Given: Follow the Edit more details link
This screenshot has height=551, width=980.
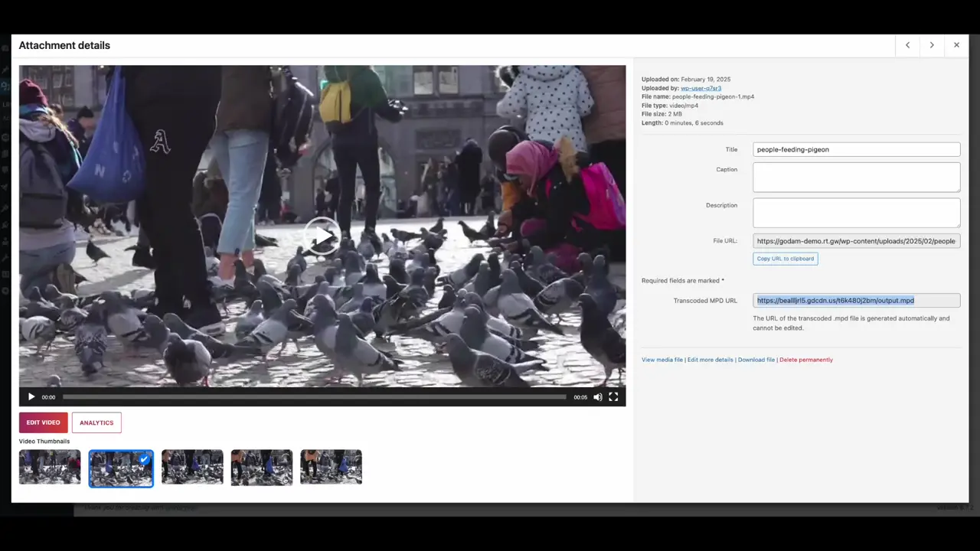Looking at the screenshot, I should pyautogui.click(x=710, y=360).
